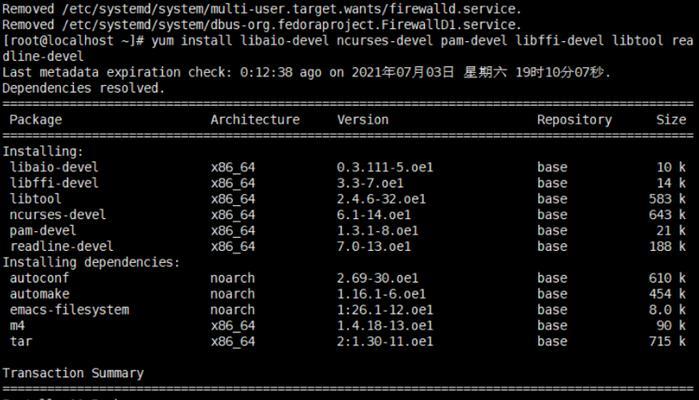Select the tar dependency entry
The width and height of the screenshot is (699, 400).
click(21, 342)
